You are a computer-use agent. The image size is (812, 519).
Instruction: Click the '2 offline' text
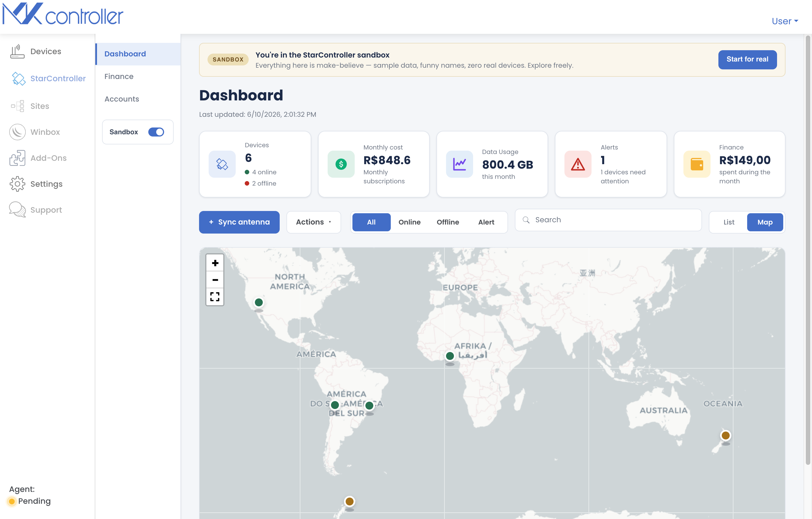264,183
